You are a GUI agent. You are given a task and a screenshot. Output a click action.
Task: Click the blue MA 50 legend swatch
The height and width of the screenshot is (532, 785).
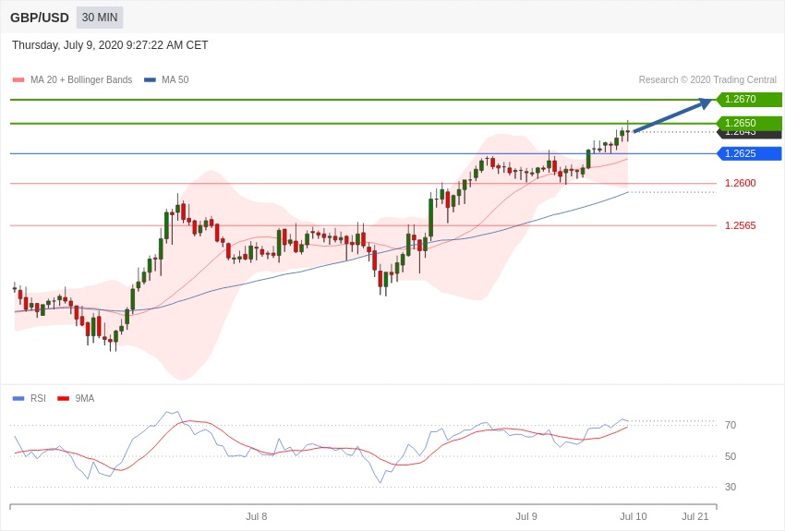(150, 80)
